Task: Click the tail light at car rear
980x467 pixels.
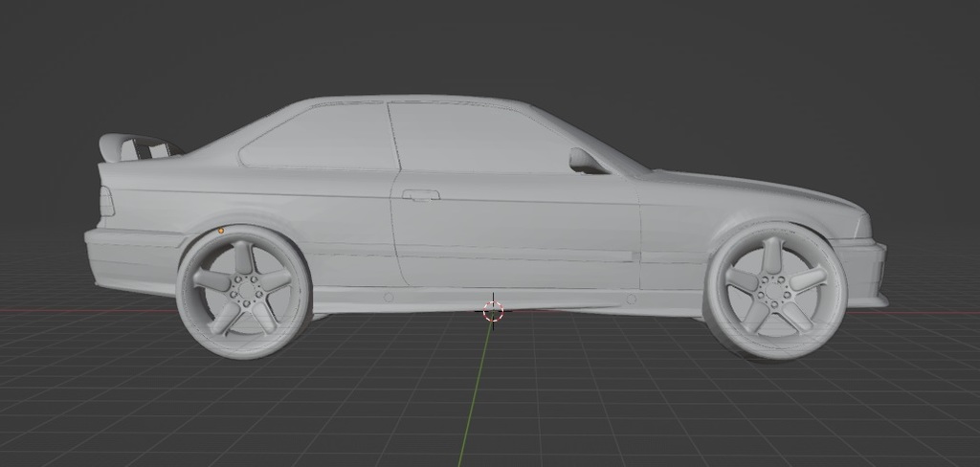Action: 107,202
